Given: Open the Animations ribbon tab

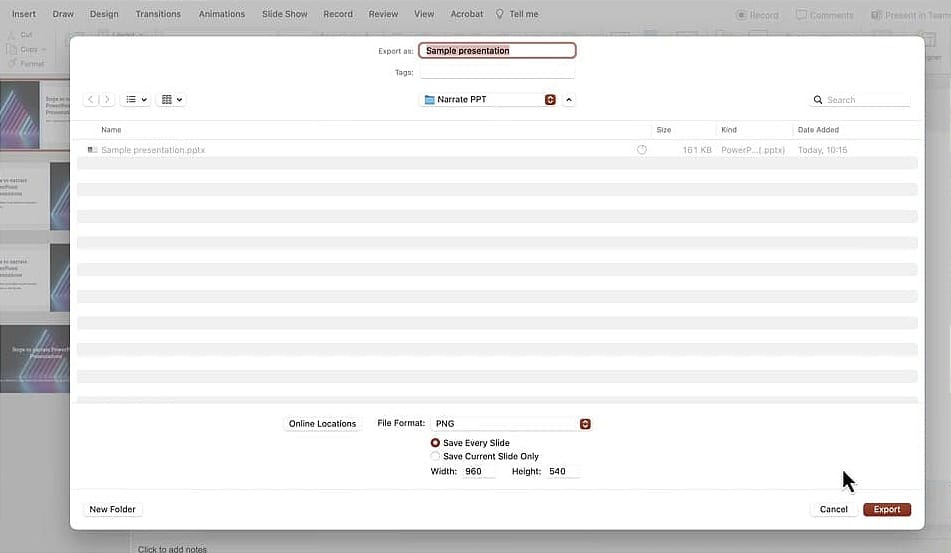Looking at the screenshot, I should click(x=221, y=14).
